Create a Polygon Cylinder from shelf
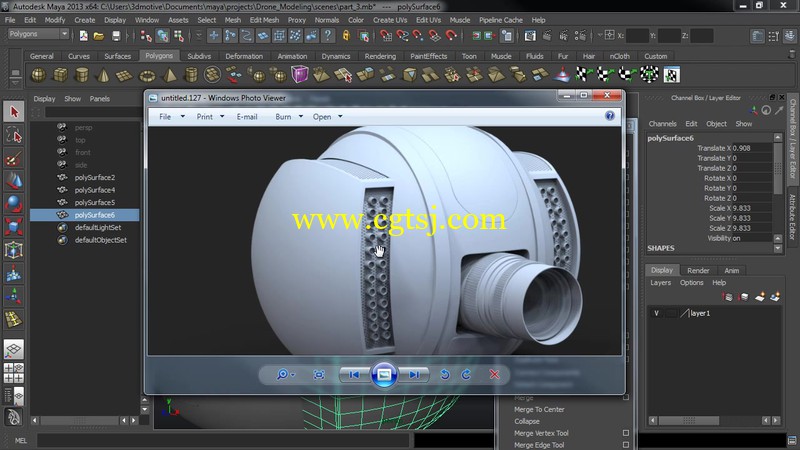800x450 pixels. [x=82, y=76]
